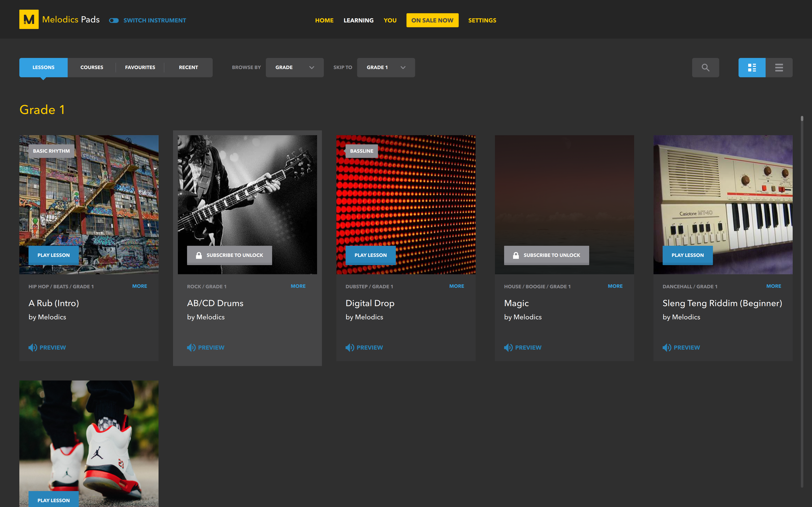Toggle the Switch Instrument switch
812x507 pixels.
(114, 21)
